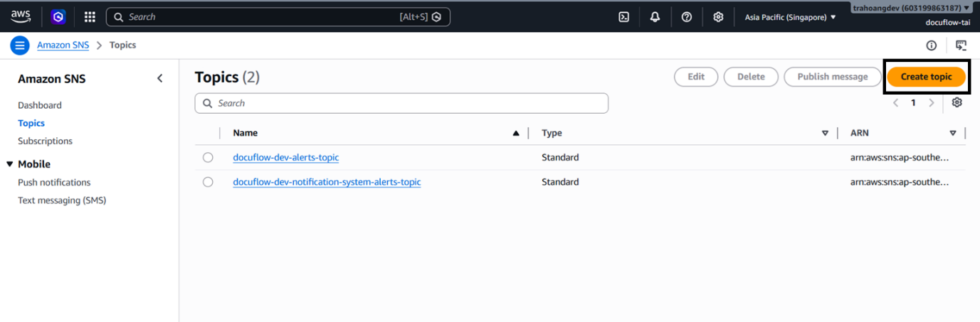This screenshot has width=980, height=322.
Task: Select radio for docuflow-dev-notification-system-alerts-topic
Action: (x=208, y=182)
